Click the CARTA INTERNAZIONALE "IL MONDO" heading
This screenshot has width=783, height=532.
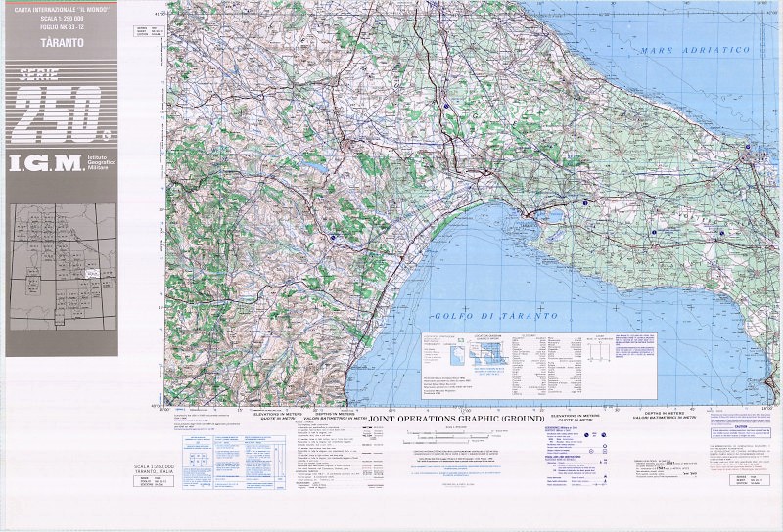(61, 9)
